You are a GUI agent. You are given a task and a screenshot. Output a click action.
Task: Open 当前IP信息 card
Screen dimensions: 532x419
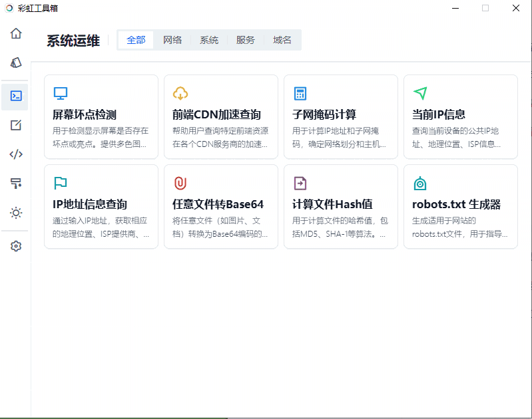[x=461, y=116]
